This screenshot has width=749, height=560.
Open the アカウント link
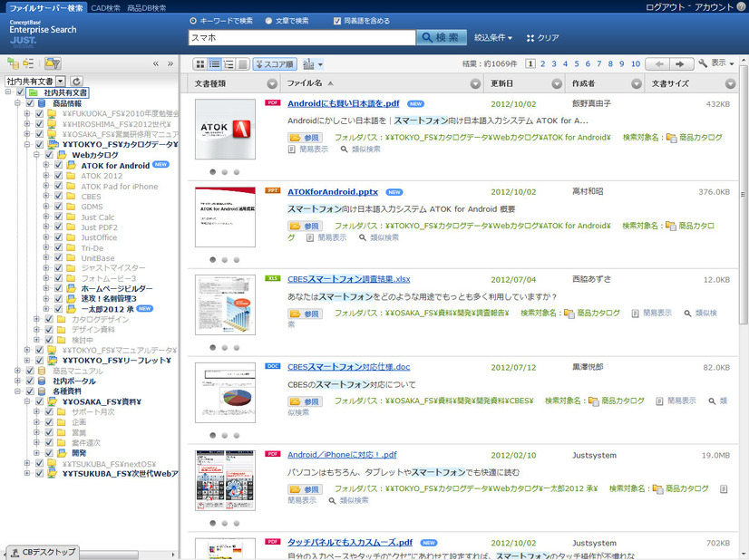pos(714,7)
